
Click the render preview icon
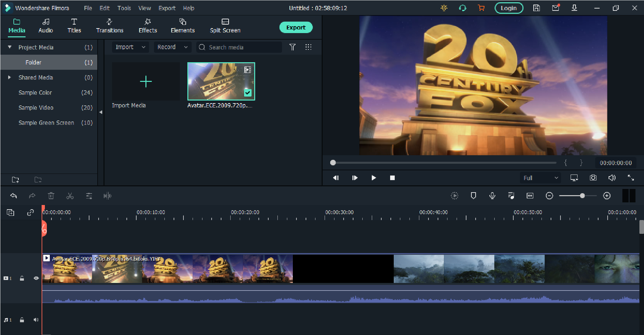(x=454, y=196)
